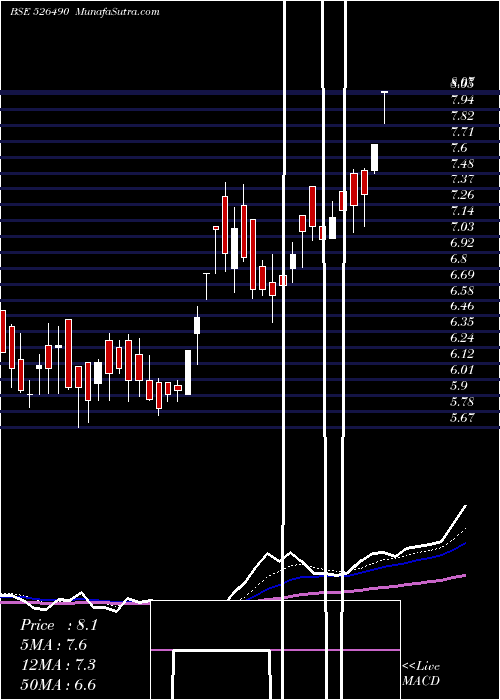Screen dimensions: 500x700
Task: Click the latest candle at the chart top
Action: tap(384, 107)
